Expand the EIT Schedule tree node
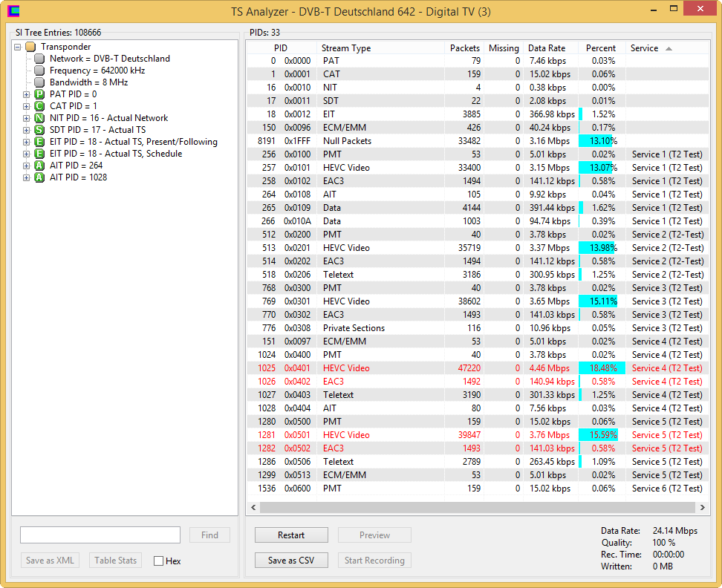 [x=27, y=154]
